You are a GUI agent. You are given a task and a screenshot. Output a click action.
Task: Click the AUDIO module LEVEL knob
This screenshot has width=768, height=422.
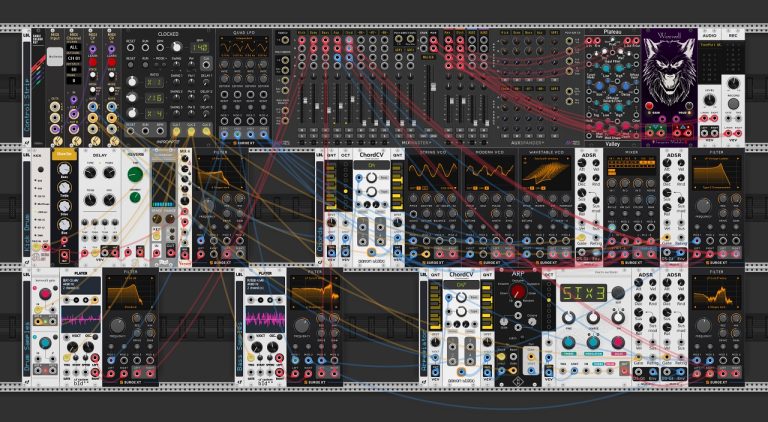pyautogui.click(x=709, y=100)
